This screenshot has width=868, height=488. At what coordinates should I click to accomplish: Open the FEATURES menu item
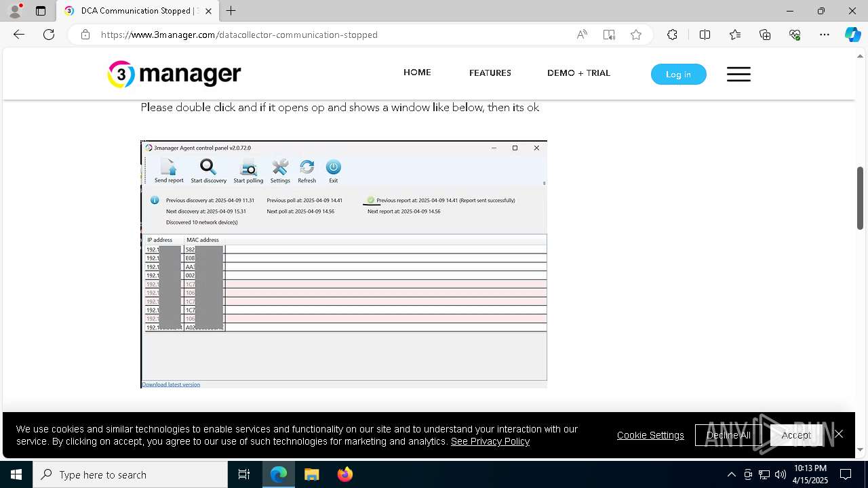tap(490, 73)
